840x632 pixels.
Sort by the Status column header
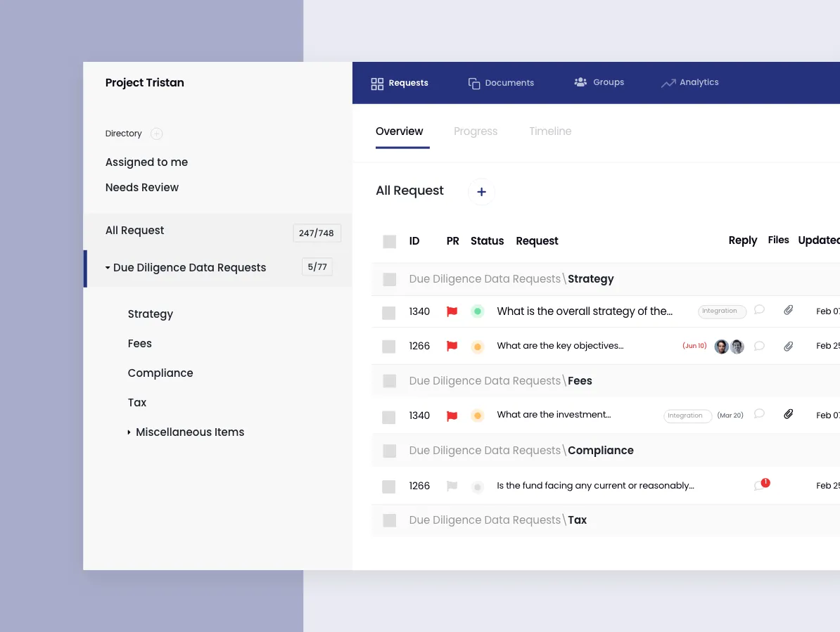click(487, 241)
